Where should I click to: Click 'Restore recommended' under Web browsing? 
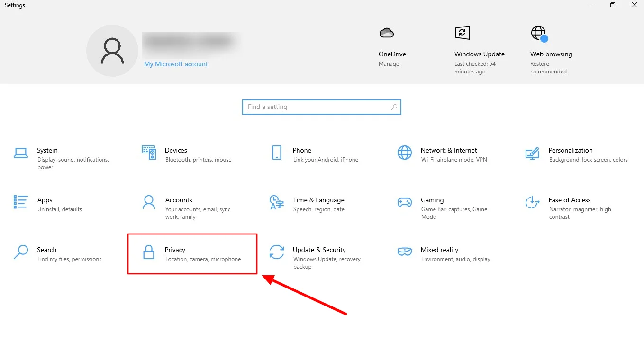point(548,68)
